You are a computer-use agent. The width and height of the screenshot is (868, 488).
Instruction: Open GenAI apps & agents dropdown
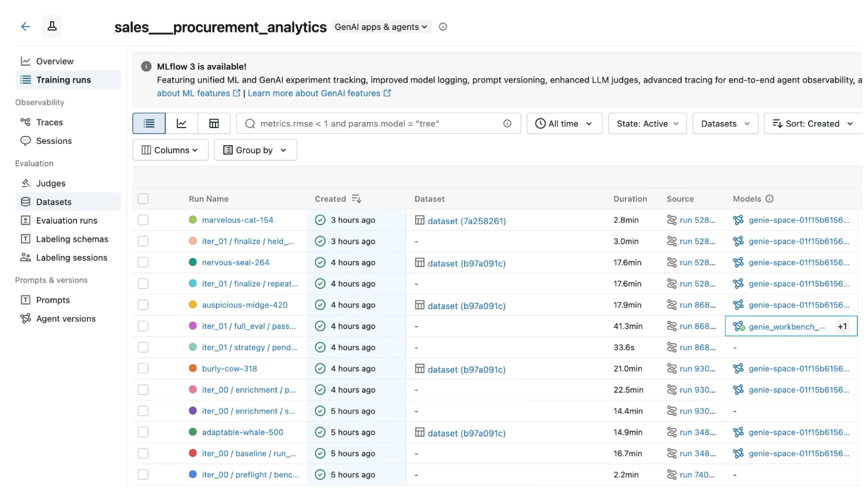pyautogui.click(x=381, y=27)
